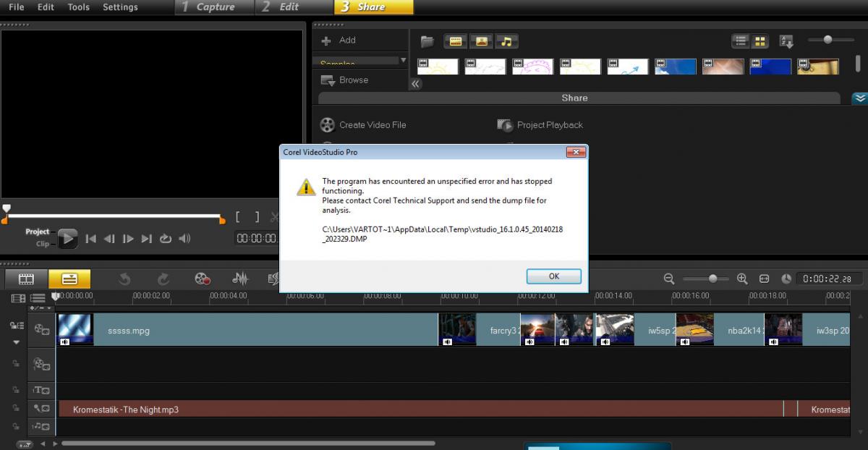Close the Corel VideoStudio Pro error dialog
The height and width of the screenshot is (450, 868).
576,152
